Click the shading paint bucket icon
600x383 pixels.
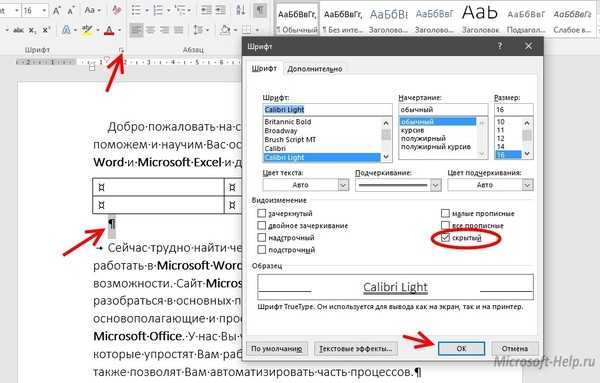click(225, 30)
